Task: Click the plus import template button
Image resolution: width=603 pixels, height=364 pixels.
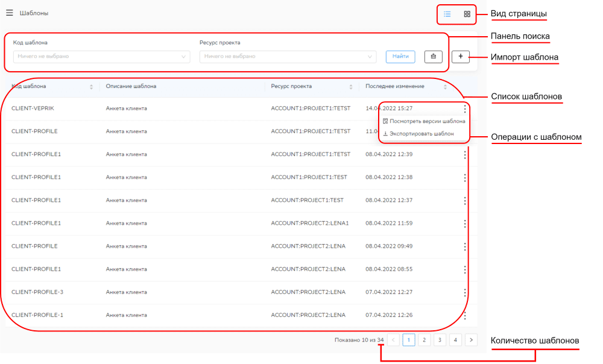Action: coord(460,57)
